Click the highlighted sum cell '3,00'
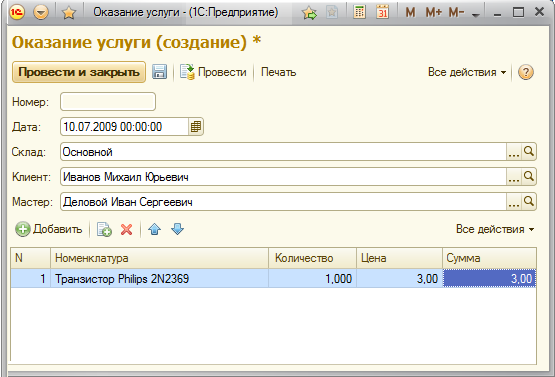Screen dimensions: 555x377 (490, 279)
